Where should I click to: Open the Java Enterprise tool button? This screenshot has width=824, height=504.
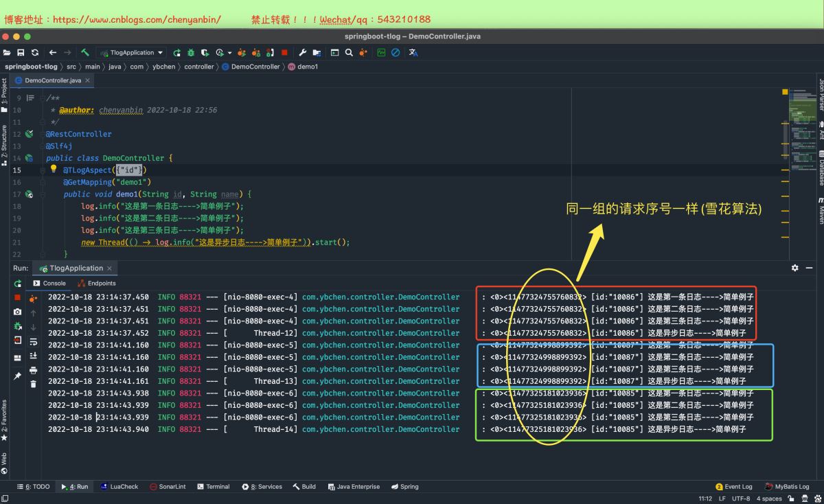coord(353,487)
